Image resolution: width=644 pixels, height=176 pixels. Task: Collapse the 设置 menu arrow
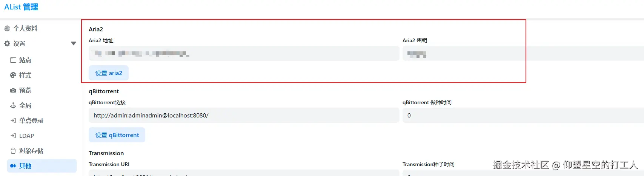[74, 43]
